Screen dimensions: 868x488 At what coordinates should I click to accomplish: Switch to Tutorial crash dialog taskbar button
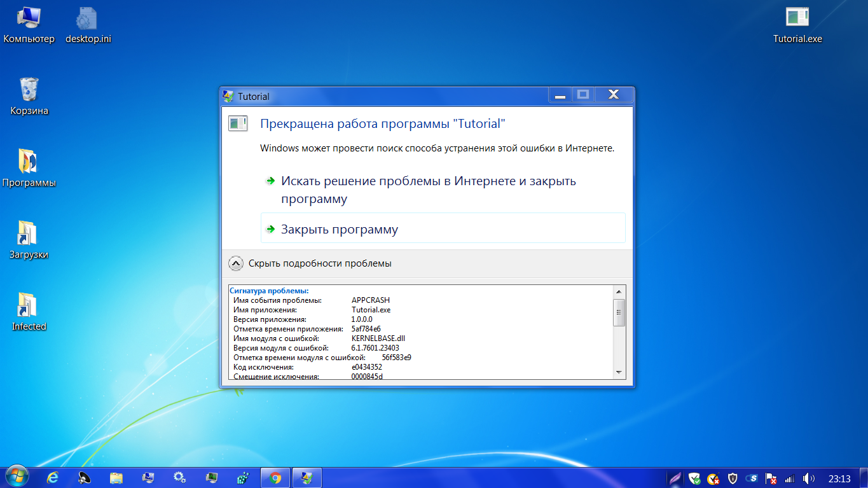click(307, 478)
